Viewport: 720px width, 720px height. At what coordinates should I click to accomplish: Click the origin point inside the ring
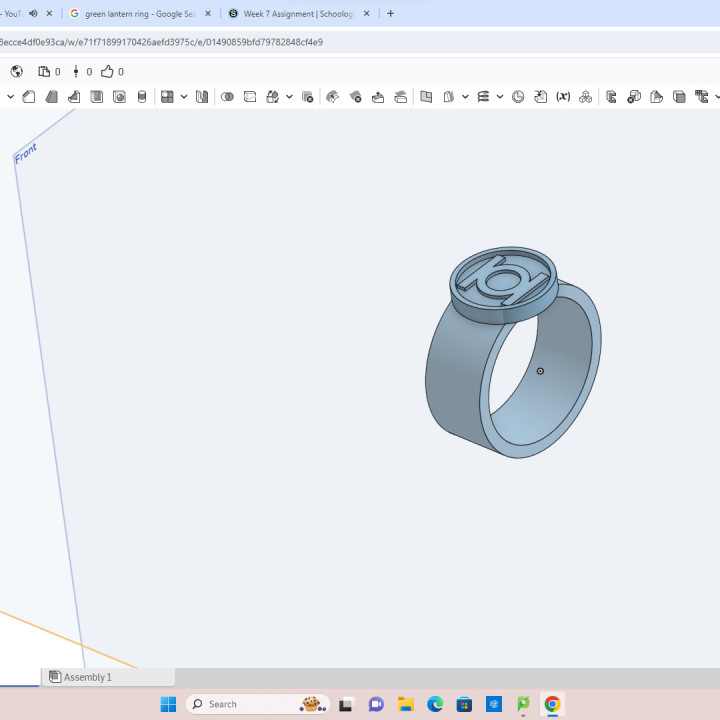540,371
